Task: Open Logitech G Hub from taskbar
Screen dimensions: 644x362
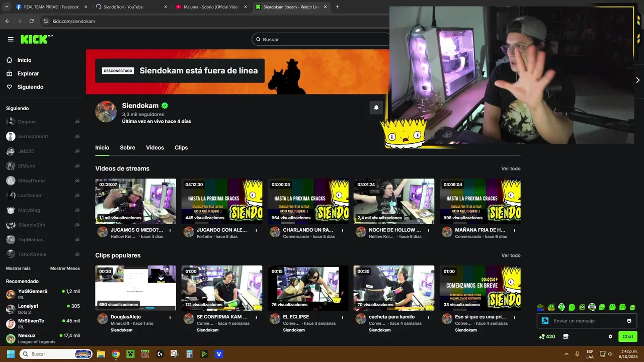Action: 160,354
